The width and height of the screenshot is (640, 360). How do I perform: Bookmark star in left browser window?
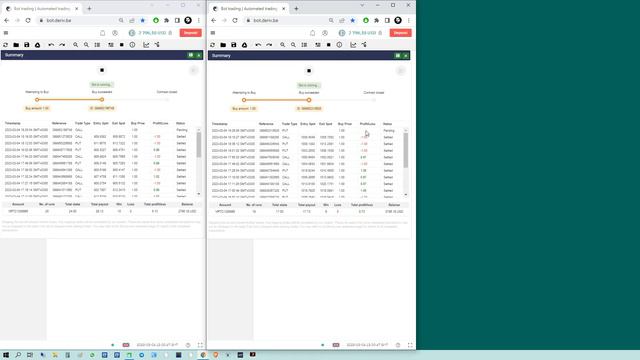pyautogui.click(x=142, y=20)
